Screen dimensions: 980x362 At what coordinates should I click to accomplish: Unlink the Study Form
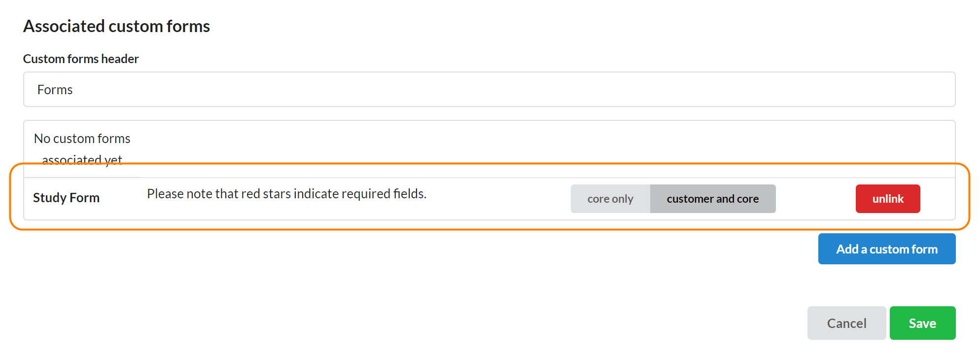pos(888,199)
